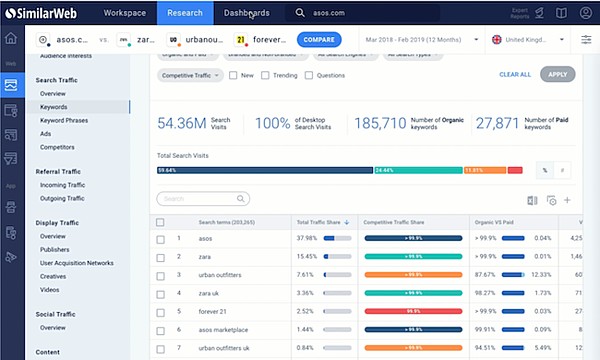Click the CLEAR ALL link

pyautogui.click(x=515, y=75)
